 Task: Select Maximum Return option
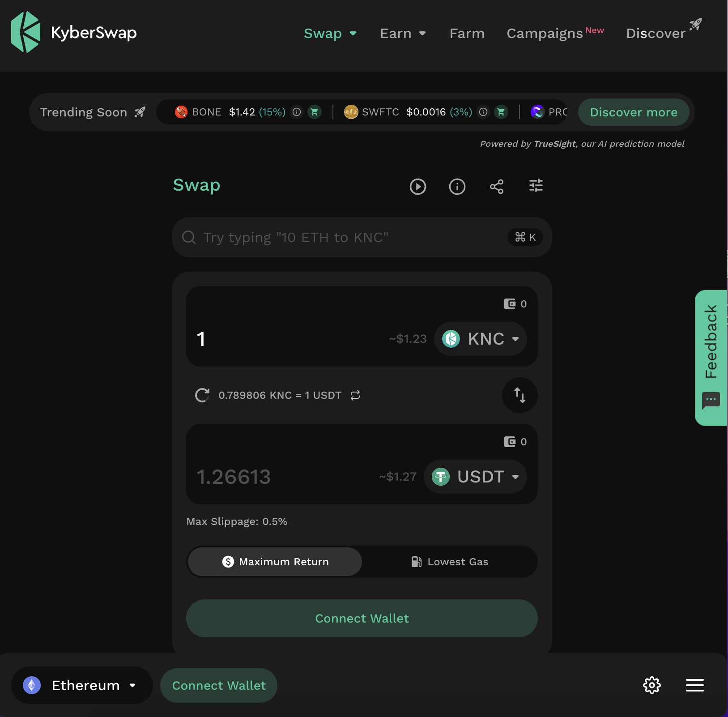[275, 562]
